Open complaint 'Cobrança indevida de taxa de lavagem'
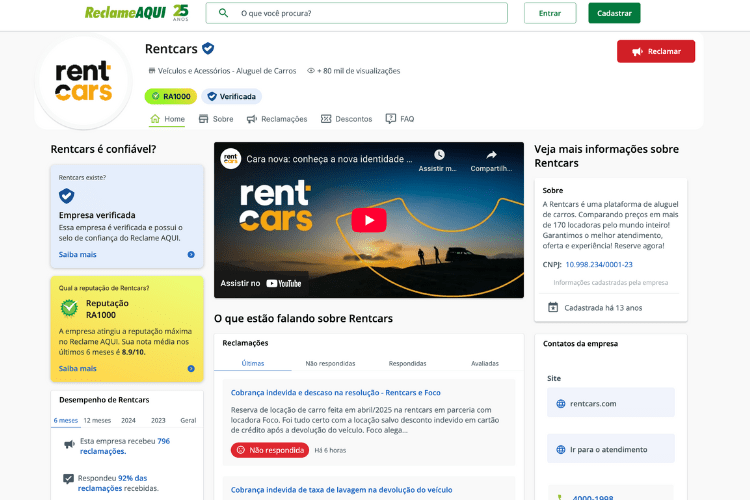This screenshot has width=750, height=500. [342, 490]
